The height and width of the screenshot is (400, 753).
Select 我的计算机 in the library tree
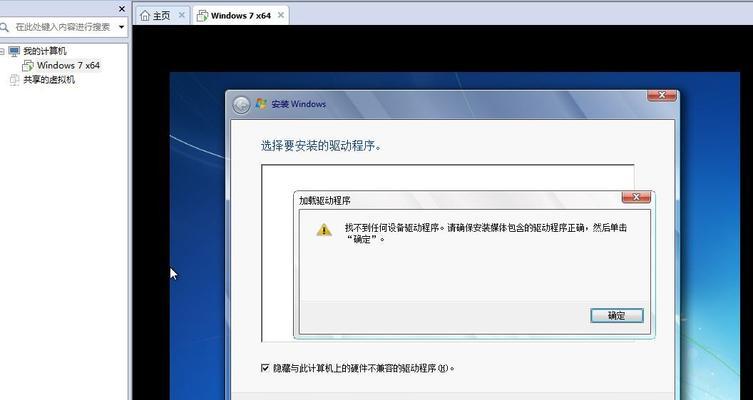click(x=45, y=51)
